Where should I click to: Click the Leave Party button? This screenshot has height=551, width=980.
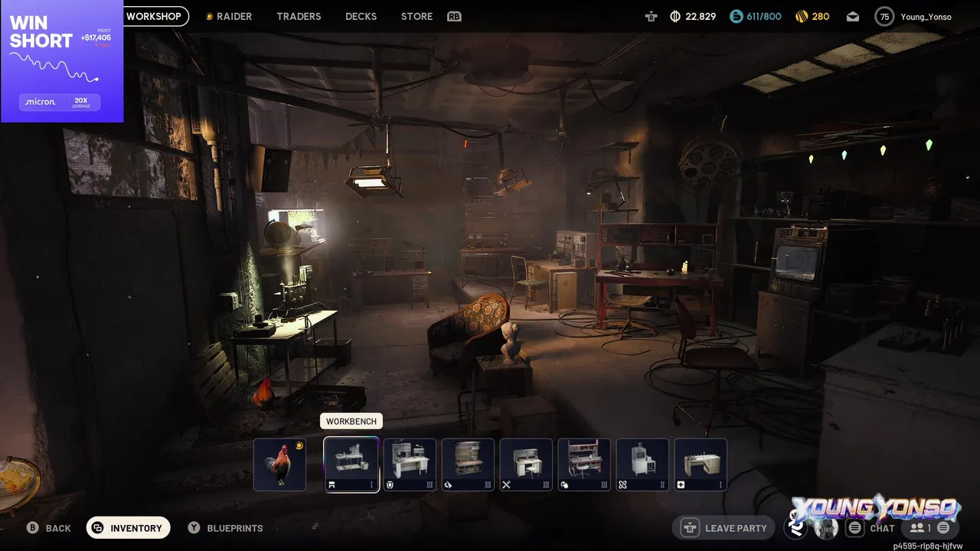coord(724,528)
